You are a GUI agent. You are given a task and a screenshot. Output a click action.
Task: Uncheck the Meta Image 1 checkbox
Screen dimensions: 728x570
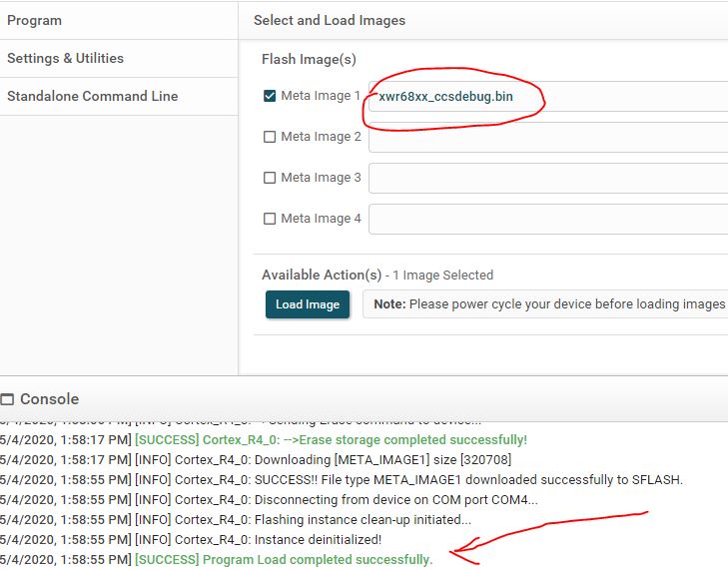pos(270,97)
